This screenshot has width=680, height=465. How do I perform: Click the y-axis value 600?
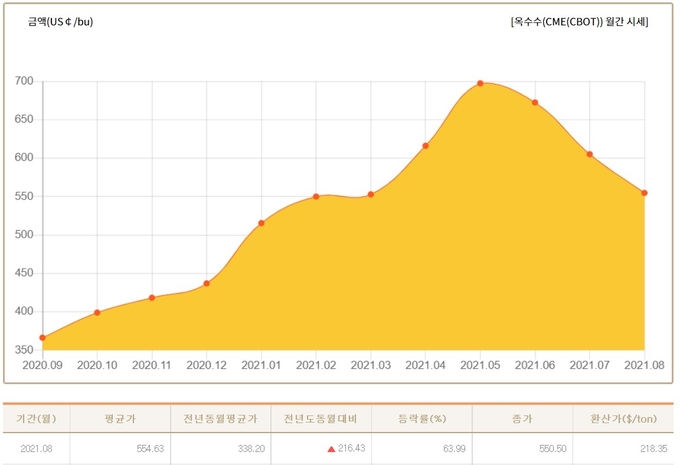pyautogui.click(x=24, y=157)
